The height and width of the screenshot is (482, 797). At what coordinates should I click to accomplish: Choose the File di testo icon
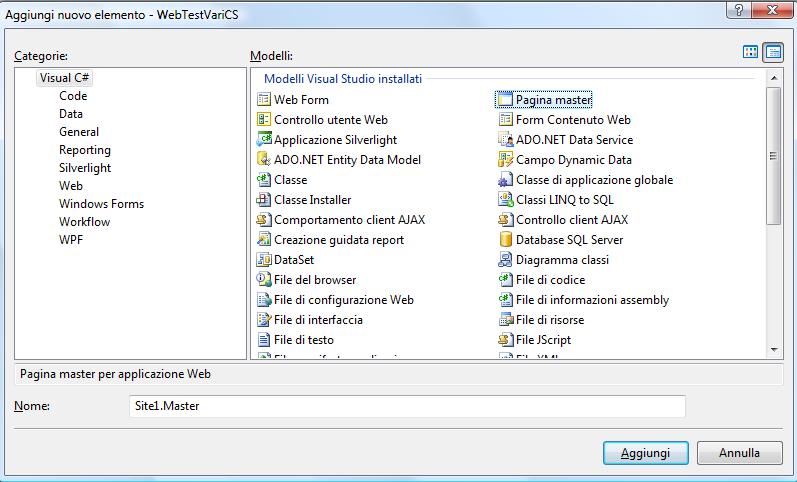click(264, 340)
